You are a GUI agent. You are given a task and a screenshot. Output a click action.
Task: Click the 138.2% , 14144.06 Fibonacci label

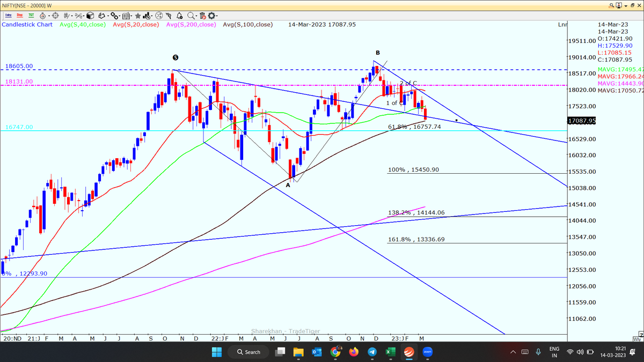click(416, 212)
